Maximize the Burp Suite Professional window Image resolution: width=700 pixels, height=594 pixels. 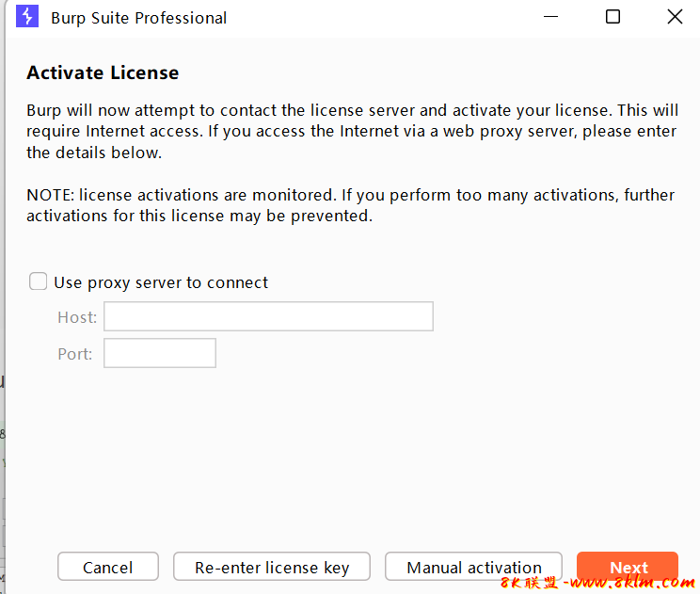[x=612, y=17]
